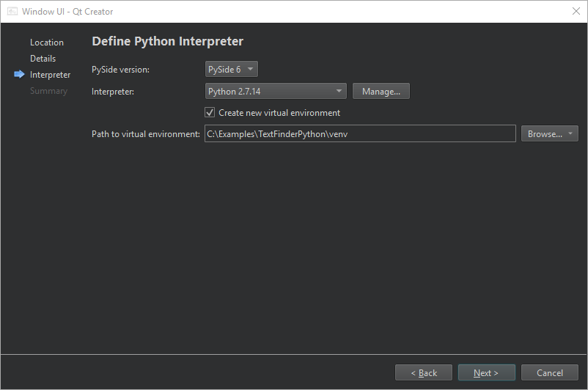
Task: Close the Window UI wizard dialog
Action: (x=576, y=12)
